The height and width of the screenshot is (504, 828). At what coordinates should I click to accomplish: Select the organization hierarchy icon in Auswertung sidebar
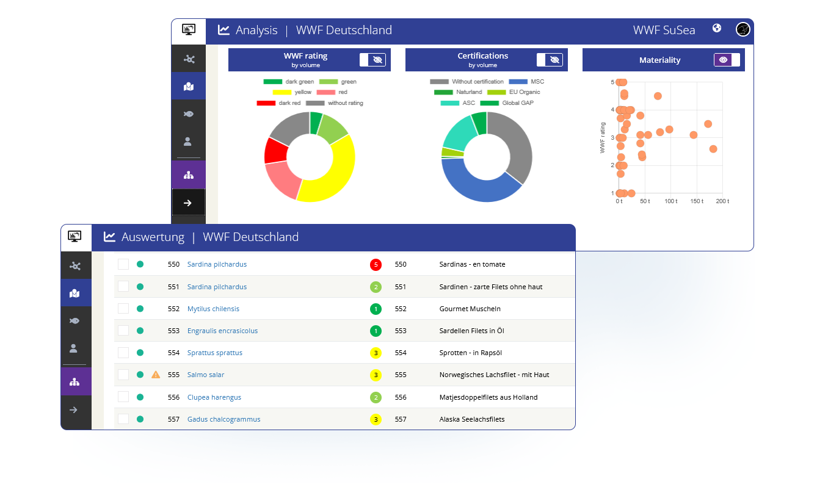click(x=74, y=381)
